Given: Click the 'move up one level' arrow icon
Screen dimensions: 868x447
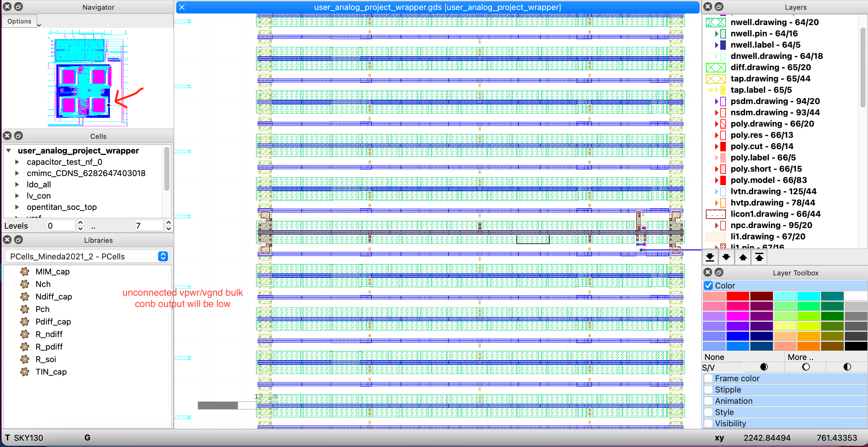Looking at the screenshot, I should click(743, 257).
